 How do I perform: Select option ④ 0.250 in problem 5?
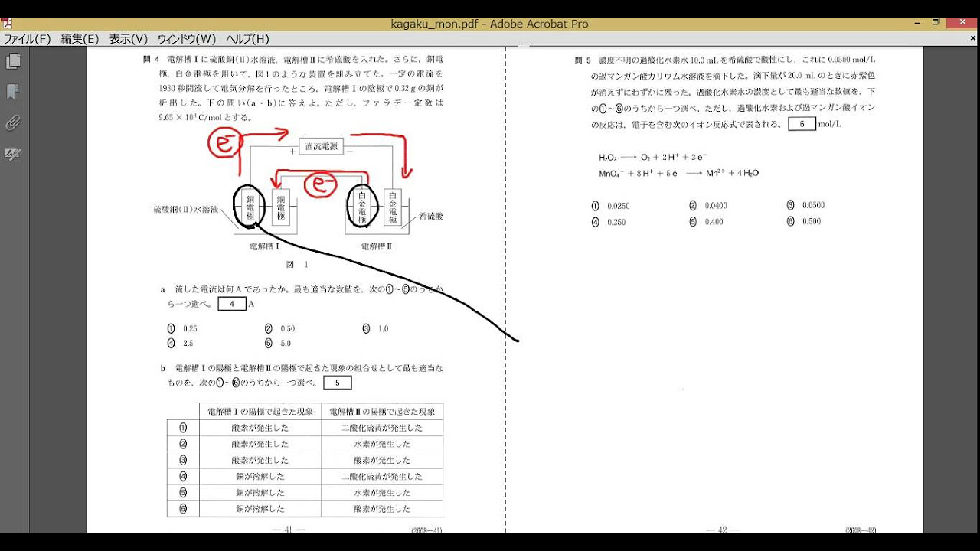[x=609, y=221]
